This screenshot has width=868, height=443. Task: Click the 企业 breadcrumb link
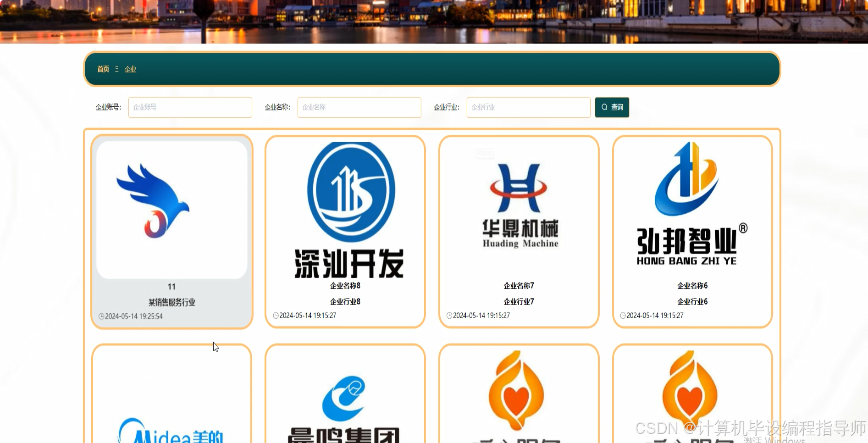(x=130, y=69)
